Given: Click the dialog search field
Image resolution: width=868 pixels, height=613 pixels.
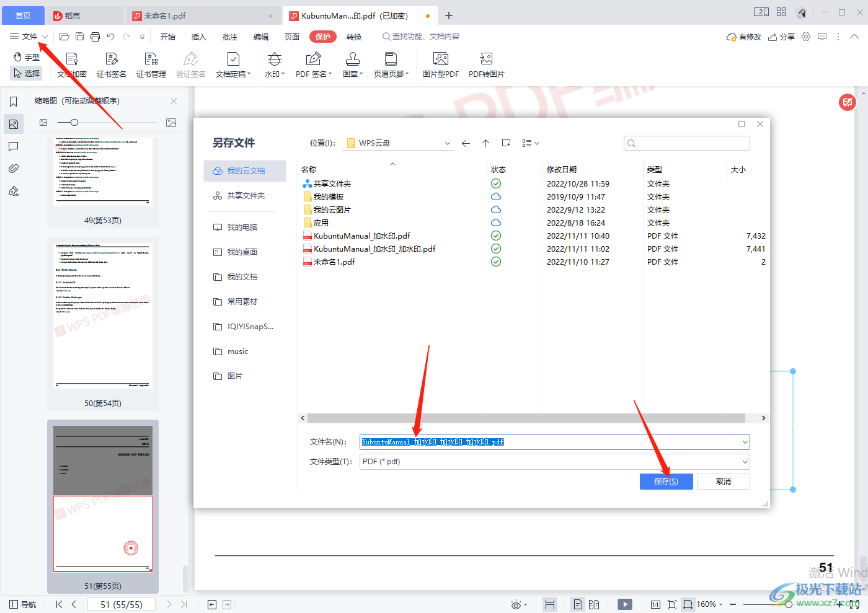Looking at the screenshot, I should [687, 143].
